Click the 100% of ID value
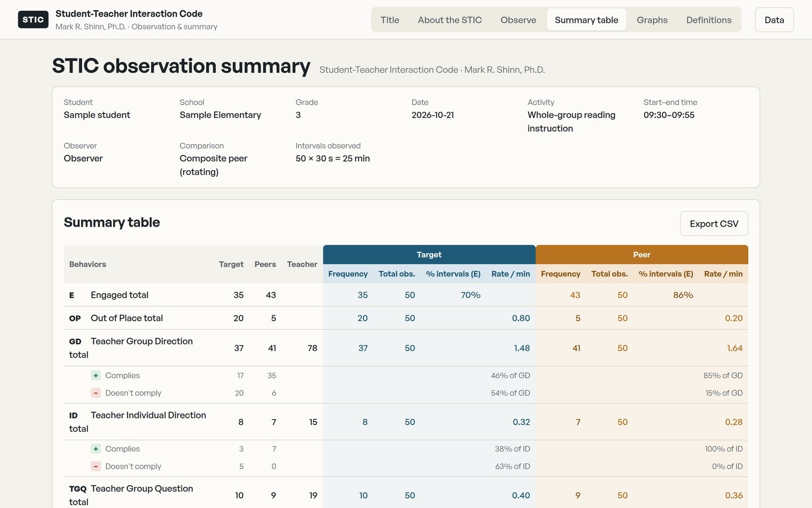The height and width of the screenshot is (508, 812). [724, 449]
